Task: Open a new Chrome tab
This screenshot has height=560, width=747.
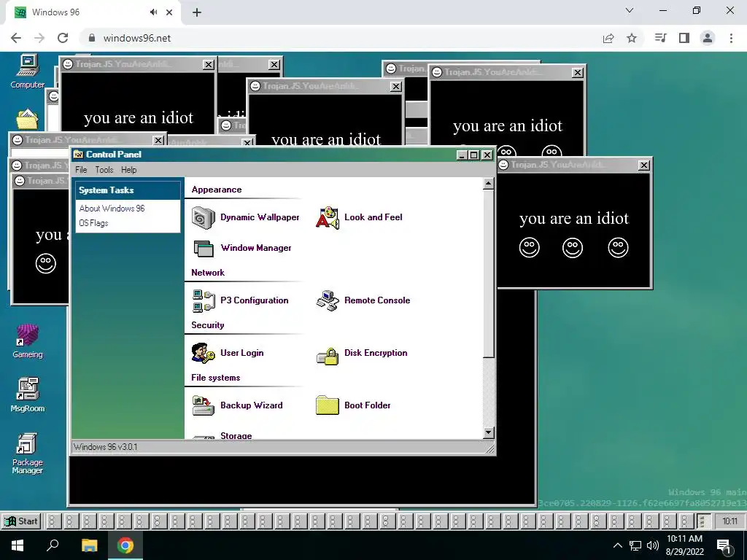Action: [x=197, y=13]
